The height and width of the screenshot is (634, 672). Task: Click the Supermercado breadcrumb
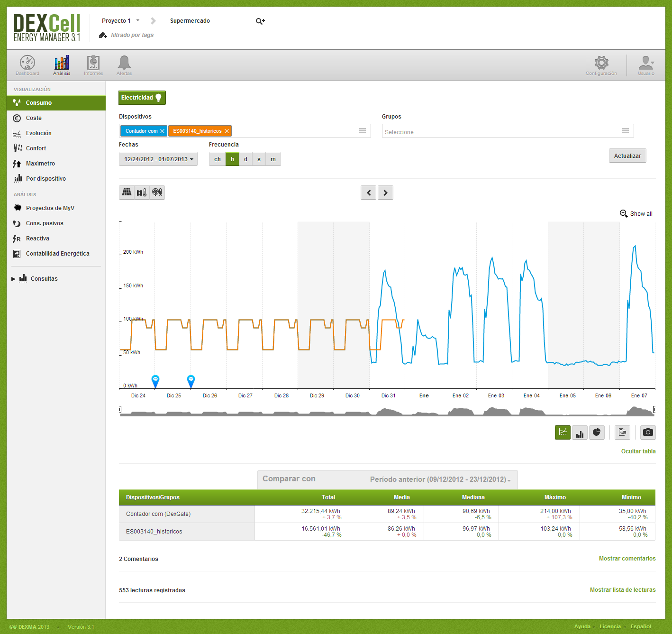[190, 21]
